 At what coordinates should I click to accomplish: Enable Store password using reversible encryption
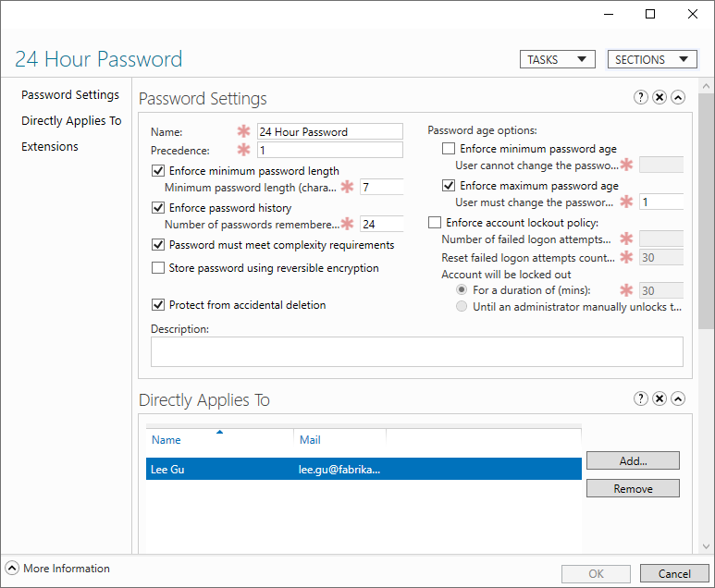coord(157,269)
